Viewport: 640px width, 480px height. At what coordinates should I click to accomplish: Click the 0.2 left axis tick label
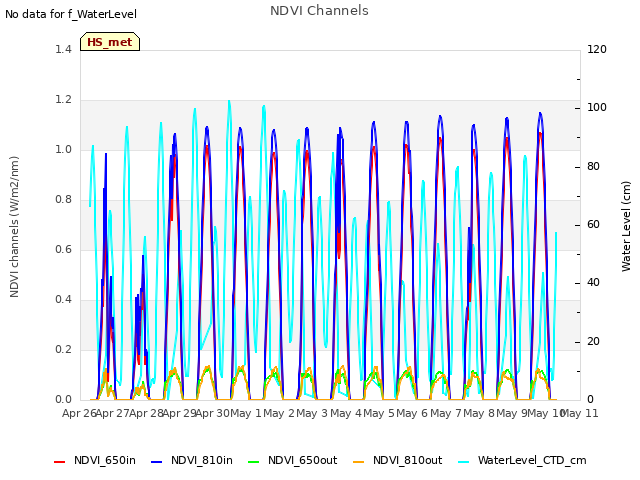click(63, 349)
